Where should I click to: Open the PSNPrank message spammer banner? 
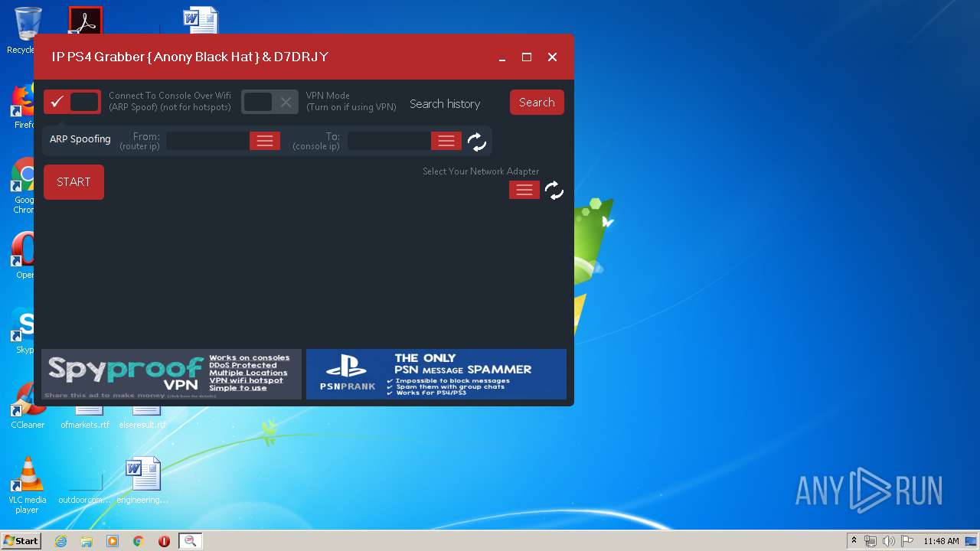click(436, 374)
